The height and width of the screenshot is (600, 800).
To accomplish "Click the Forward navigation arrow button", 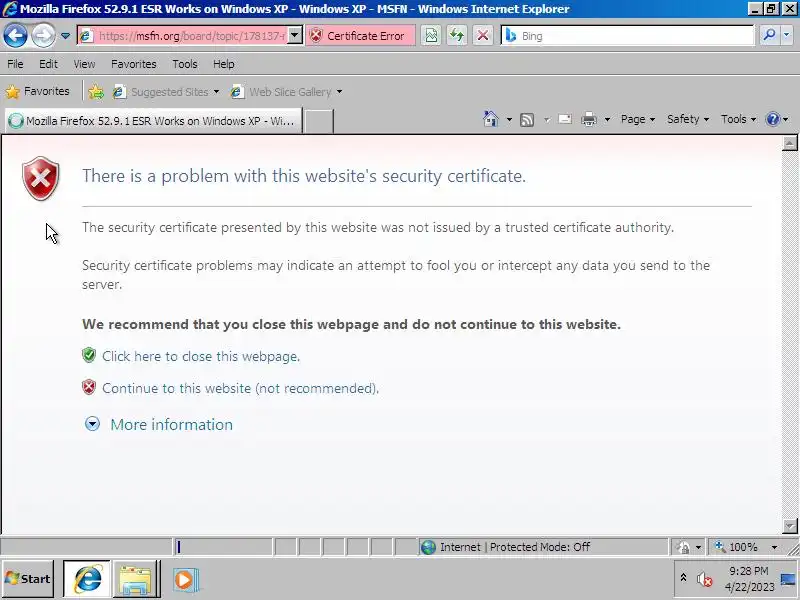I will coord(43,36).
